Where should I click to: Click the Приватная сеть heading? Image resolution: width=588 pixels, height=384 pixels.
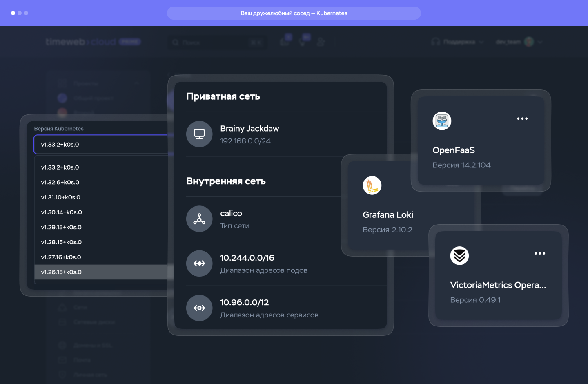coord(223,96)
